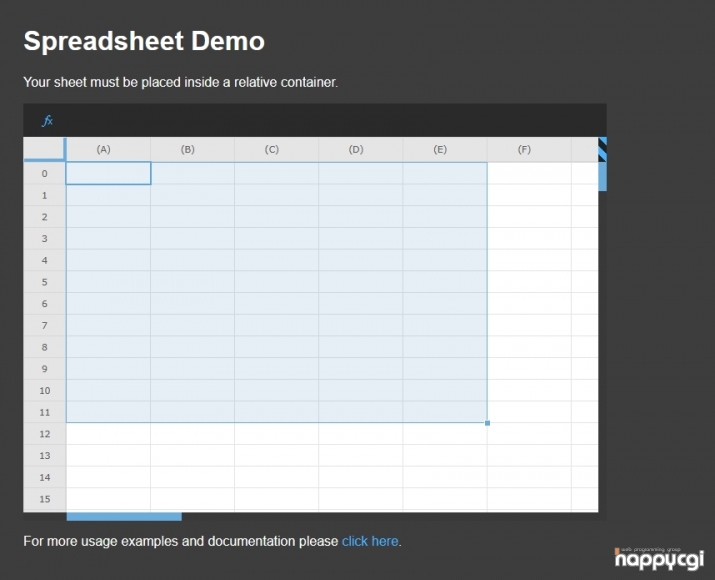715x580 pixels.
Task: Click cell in column E row 11
Action: 445,412
